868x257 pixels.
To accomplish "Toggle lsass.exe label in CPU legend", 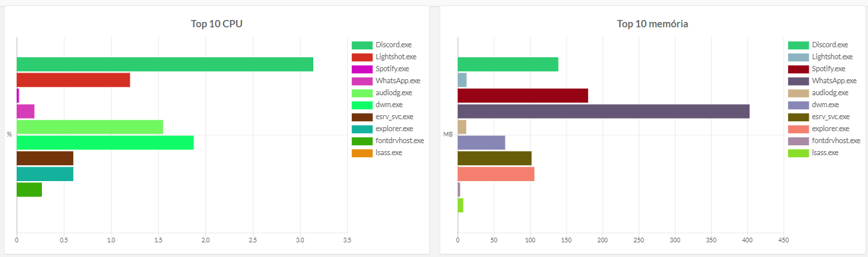I will coord(388,152).
